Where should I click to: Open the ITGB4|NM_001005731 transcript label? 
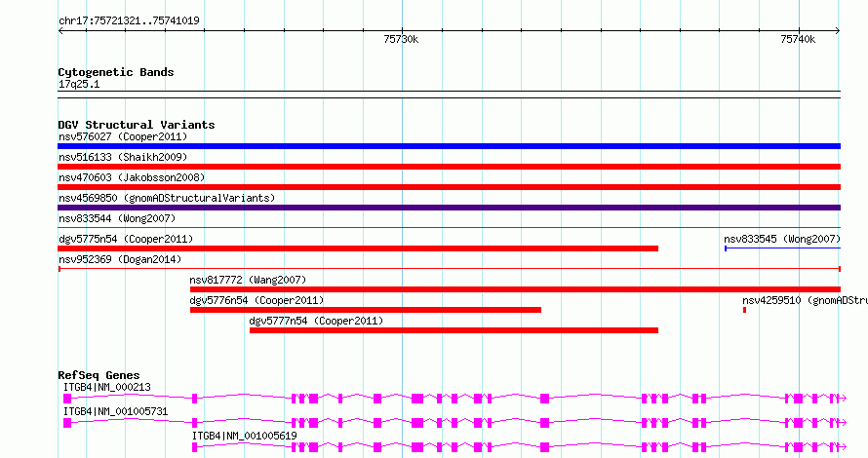[x=116, y=411]
